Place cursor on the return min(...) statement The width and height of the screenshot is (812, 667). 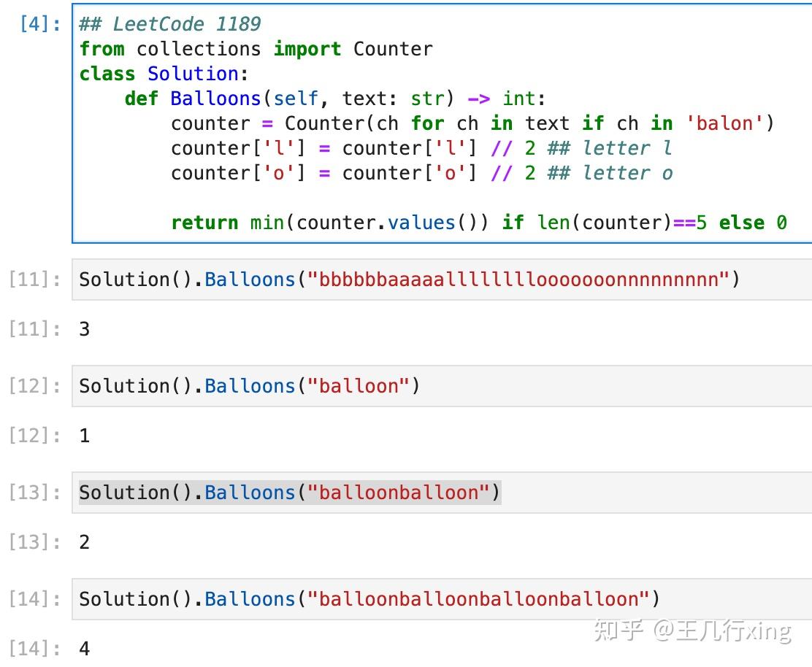click(478, 223)
